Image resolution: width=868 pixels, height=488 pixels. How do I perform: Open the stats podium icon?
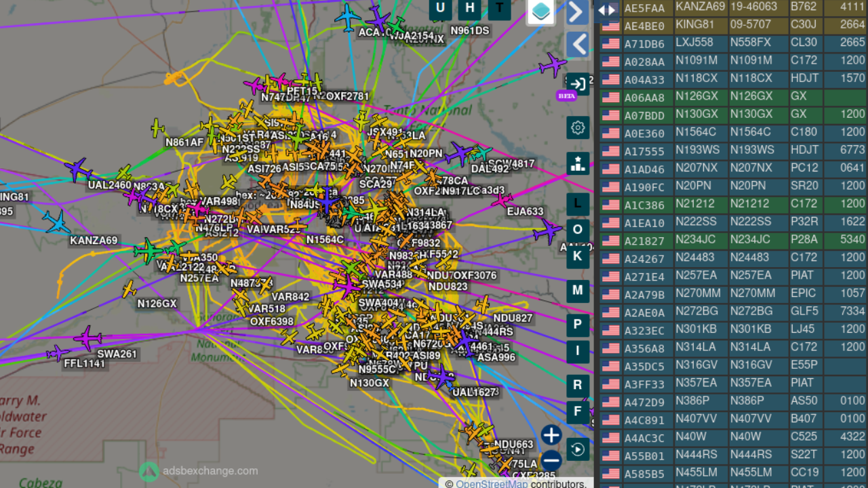(x=578, y=163)
